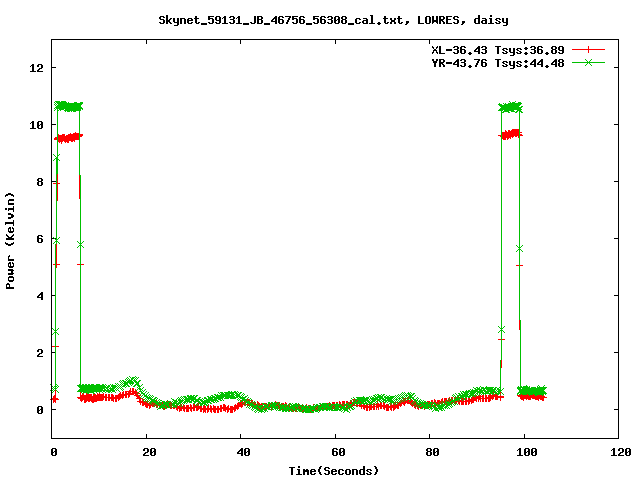
Task: Click x-axis tick label 60
Action: [338, 452]
